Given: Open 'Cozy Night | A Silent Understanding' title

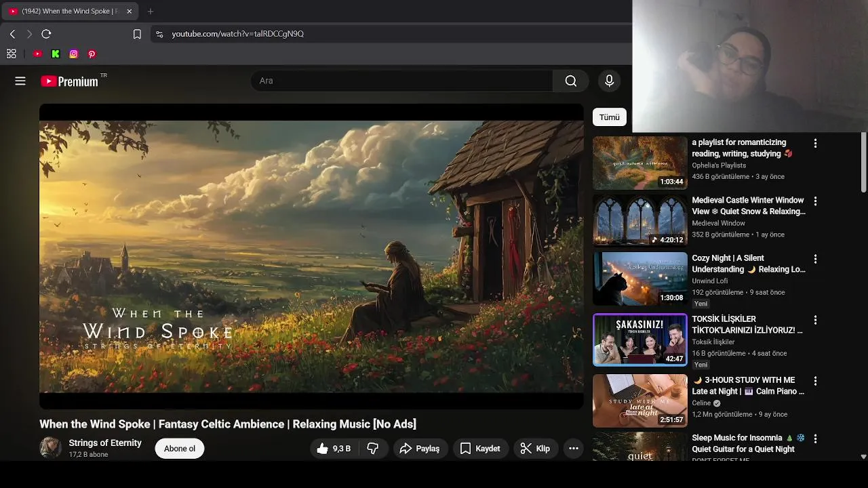Looking at the screenshot, I should pyautogui.click(x=749, y=264).
